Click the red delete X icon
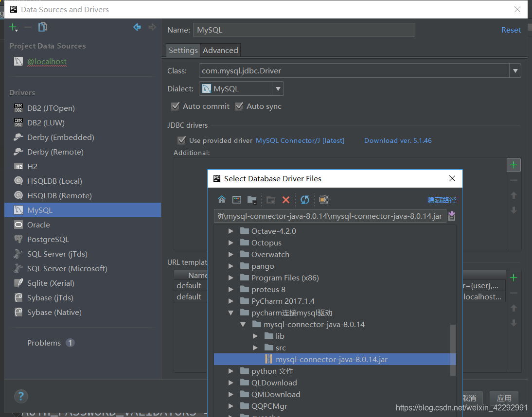Screen dimensions: 532x417 (286, 200)
